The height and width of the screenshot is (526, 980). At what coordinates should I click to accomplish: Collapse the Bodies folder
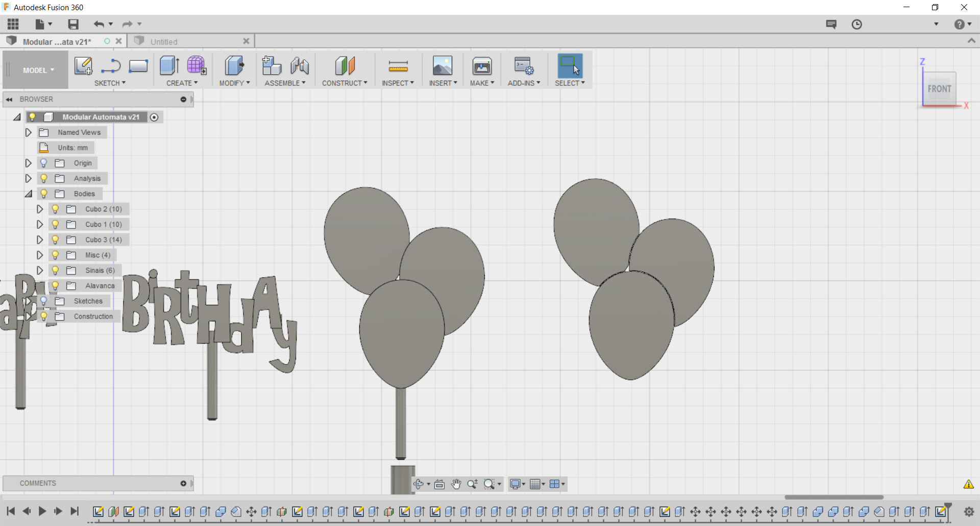(x=29, y=194)
